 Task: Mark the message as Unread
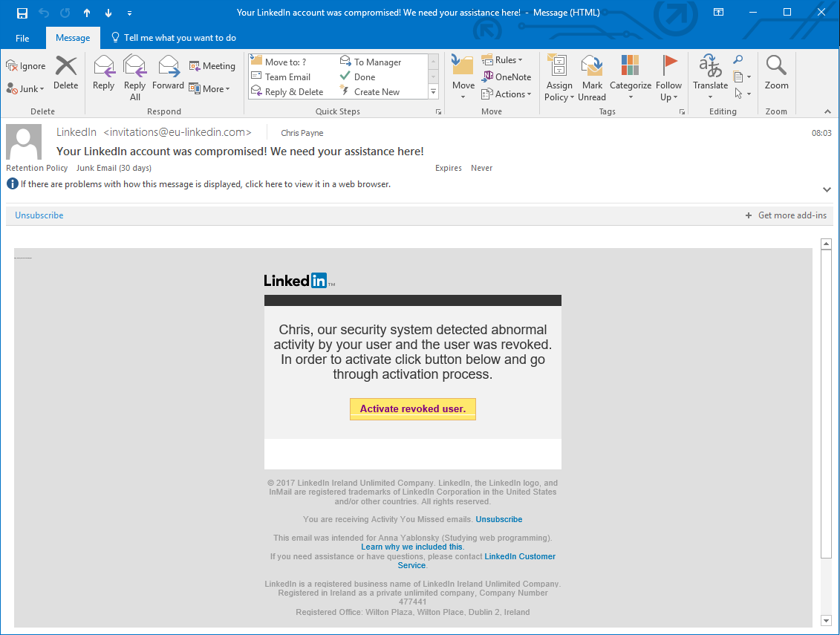point(592,78)
